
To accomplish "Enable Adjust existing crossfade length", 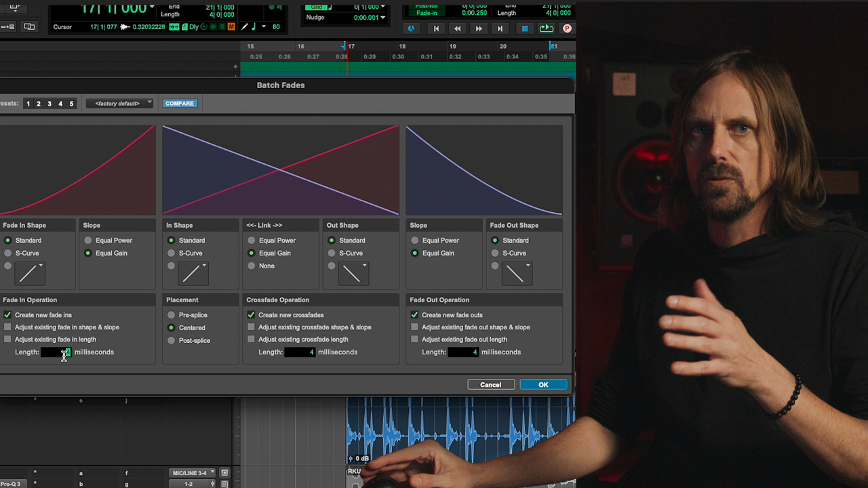I will point(251,340).
